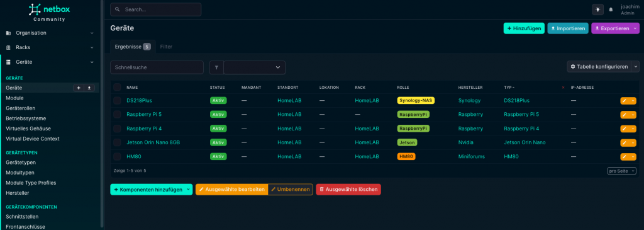Edit DS218Plus with the orange pencil icon

point(625,100)
